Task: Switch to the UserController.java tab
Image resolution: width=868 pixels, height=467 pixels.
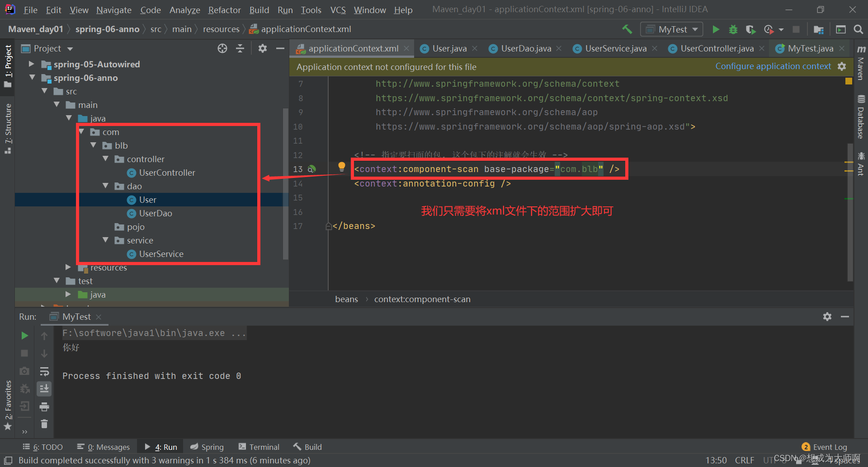Action: click(x=717, y=48)
